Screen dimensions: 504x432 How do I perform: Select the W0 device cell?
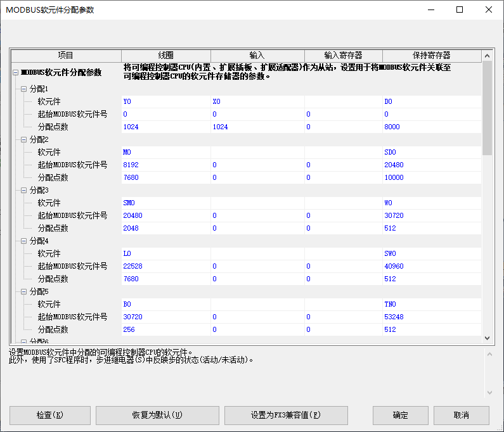pyautogui.click(x=432, y=203)
